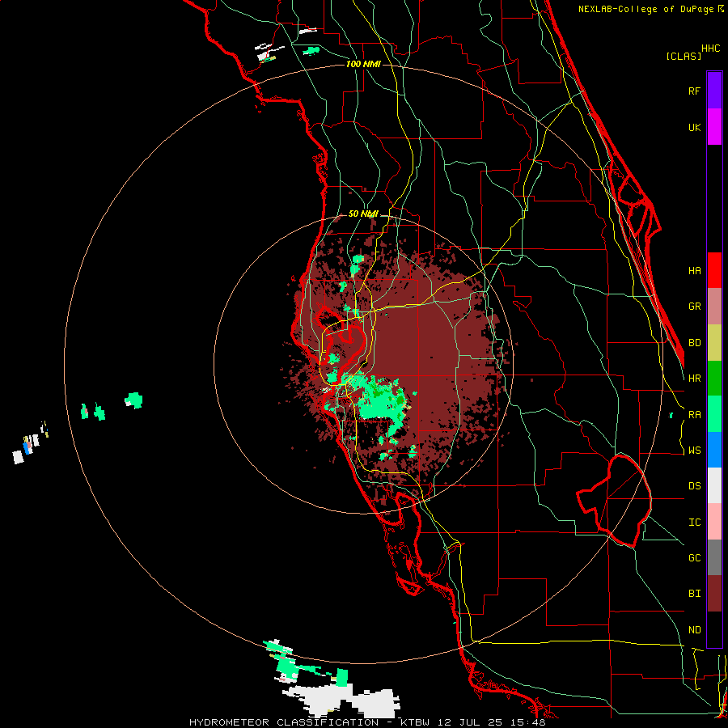Click the IC pink legend color block
Image resolution: width=728 pixels, height=728 pixels.
click(x=714, y=522)
